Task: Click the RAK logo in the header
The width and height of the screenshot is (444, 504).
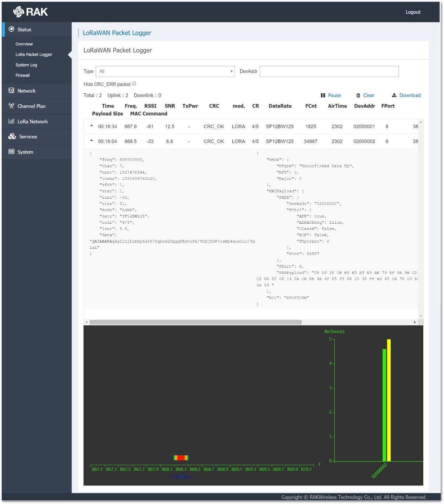Action: click(30, 12)
